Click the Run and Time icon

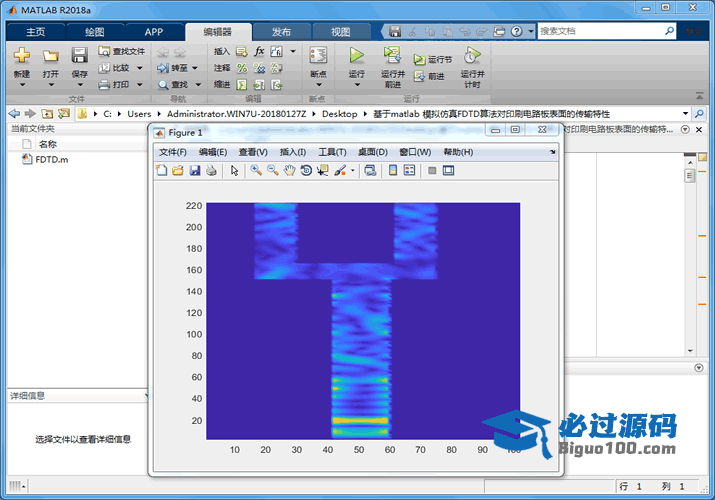pyautogui.click(x=472, y=56)
